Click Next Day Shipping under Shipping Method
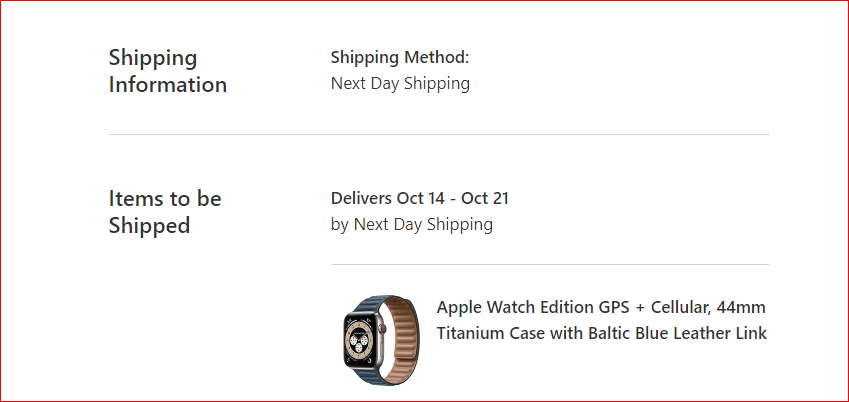The image size is (849, 402). tap(400, 84)
